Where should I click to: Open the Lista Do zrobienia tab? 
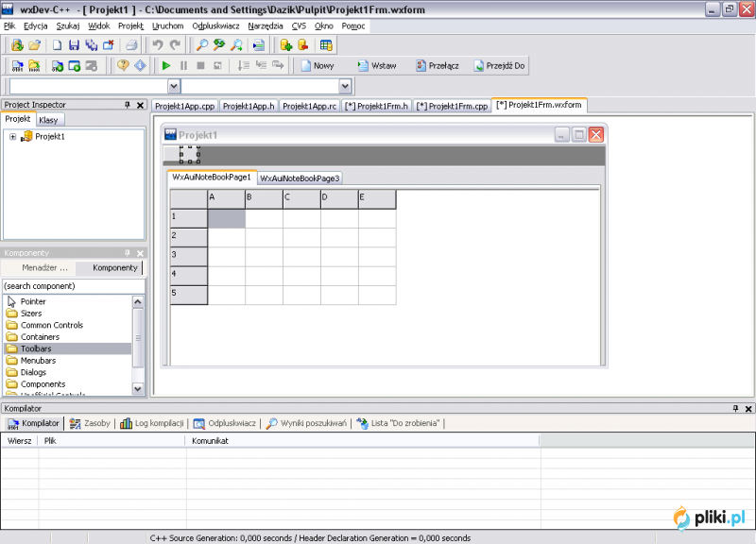pos(398,423)
